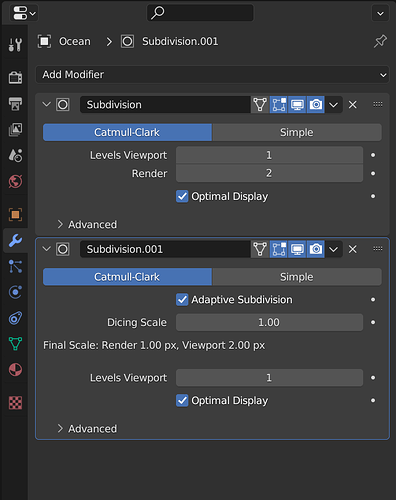The height and width of the screenshot is (500, 396).
Task: Open the View Layer properties tab
Action: click(15, 130)
